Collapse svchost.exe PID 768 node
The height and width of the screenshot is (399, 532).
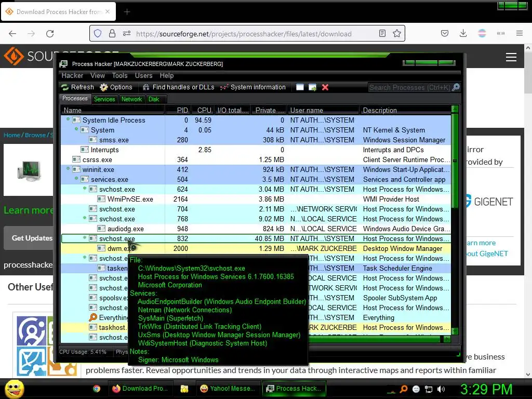85,218
